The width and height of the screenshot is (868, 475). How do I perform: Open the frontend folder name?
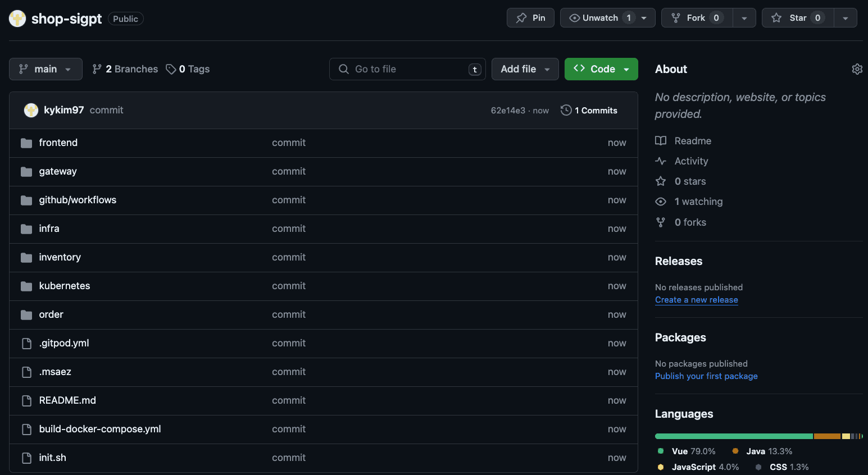click(x=58, y=143)
